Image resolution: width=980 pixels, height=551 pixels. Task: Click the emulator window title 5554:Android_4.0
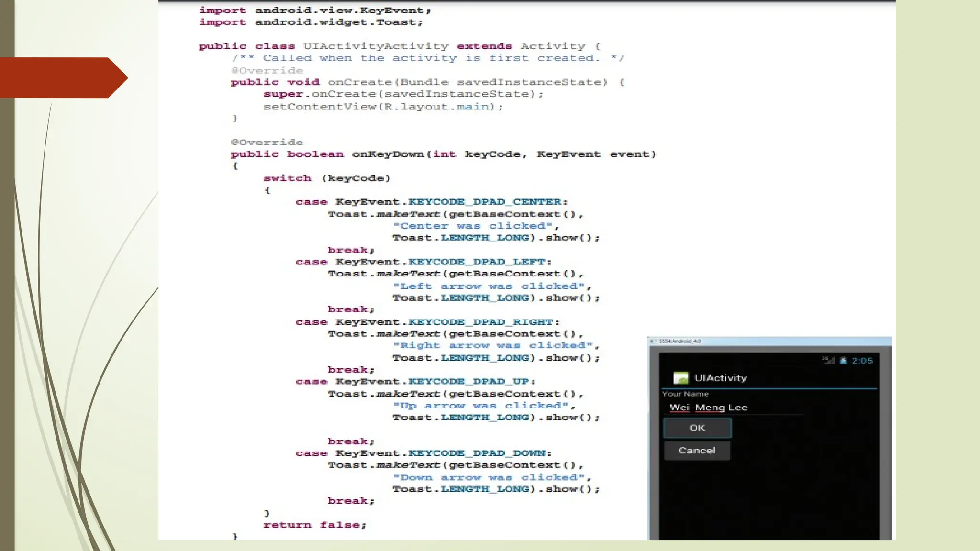[x=679, y=341]
